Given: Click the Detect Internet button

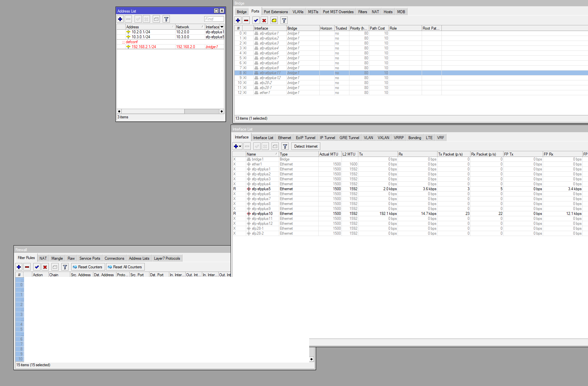Looking at the screenshot, I should coord(306,146).
